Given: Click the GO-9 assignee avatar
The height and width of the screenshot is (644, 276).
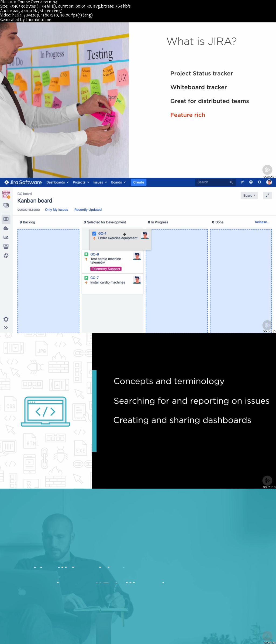Looking at the screenshot, I should point(137,256).
